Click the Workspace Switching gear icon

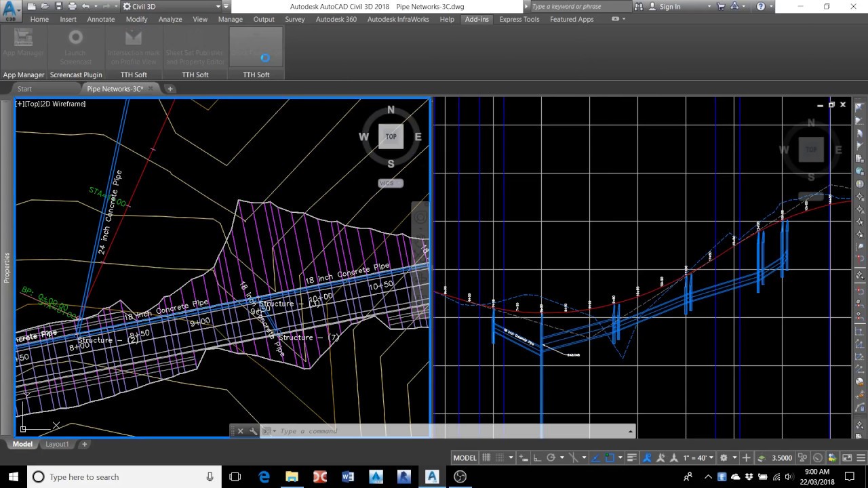click(x=724, y=457)
